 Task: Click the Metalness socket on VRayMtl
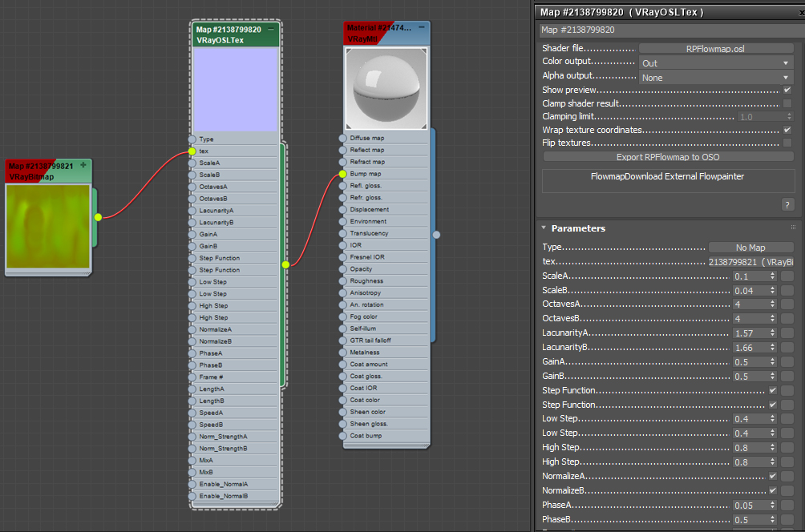[x=343, y=353]
